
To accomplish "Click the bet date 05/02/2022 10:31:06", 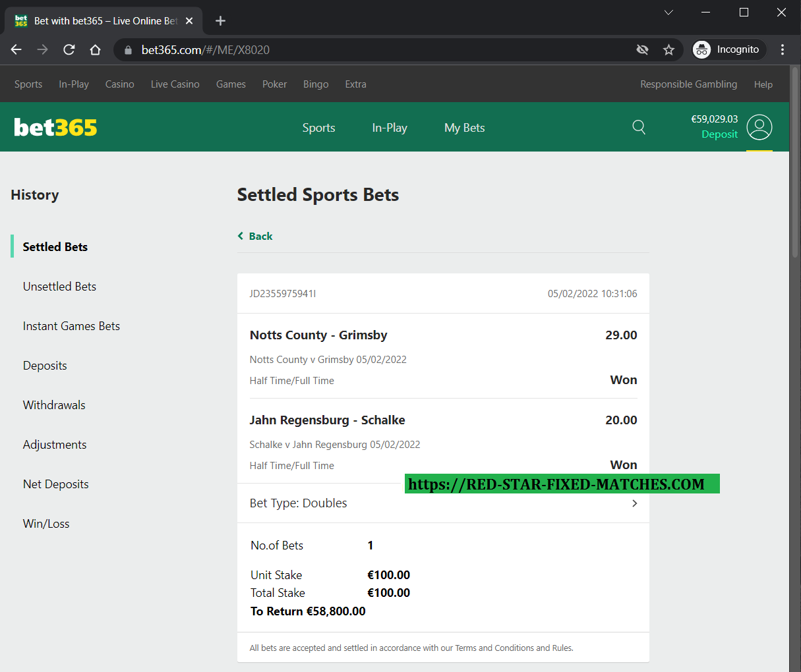I will [x=593, y=294].
